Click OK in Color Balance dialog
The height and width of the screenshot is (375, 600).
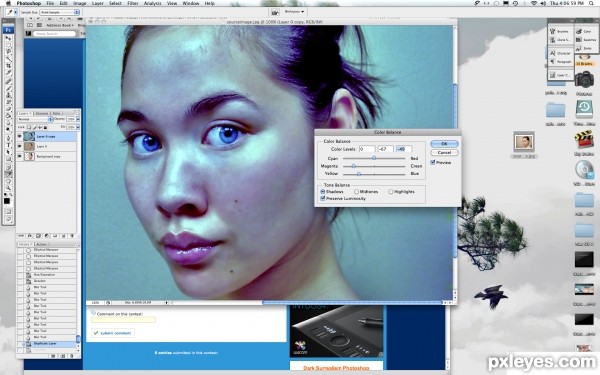444,143
